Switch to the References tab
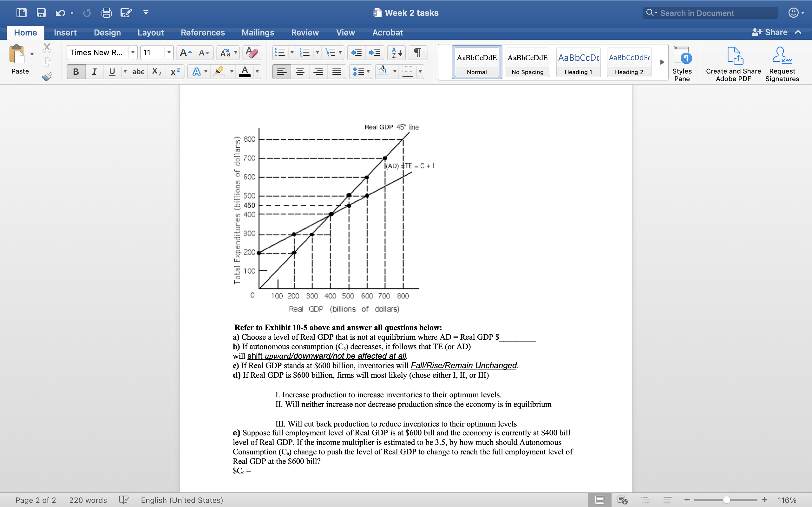 203,33
